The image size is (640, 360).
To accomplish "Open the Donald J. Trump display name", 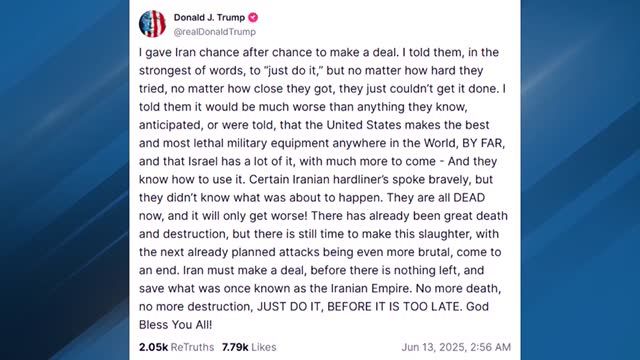I will (209, 18).
